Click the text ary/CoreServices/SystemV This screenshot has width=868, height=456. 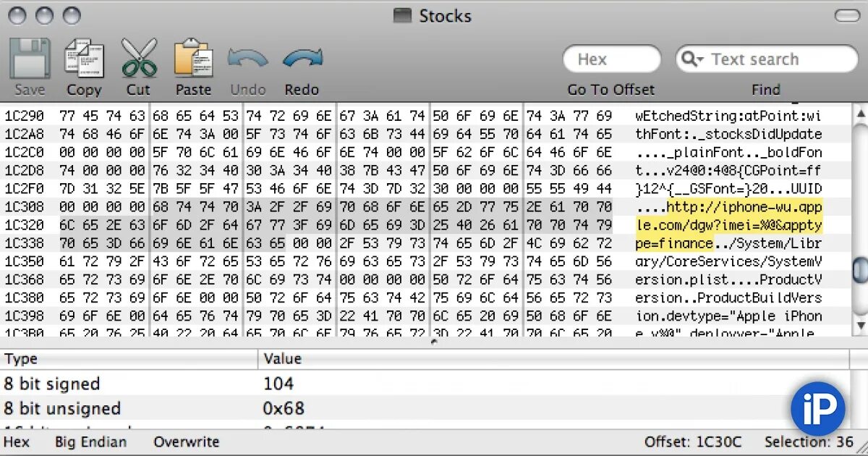(729, 261)
